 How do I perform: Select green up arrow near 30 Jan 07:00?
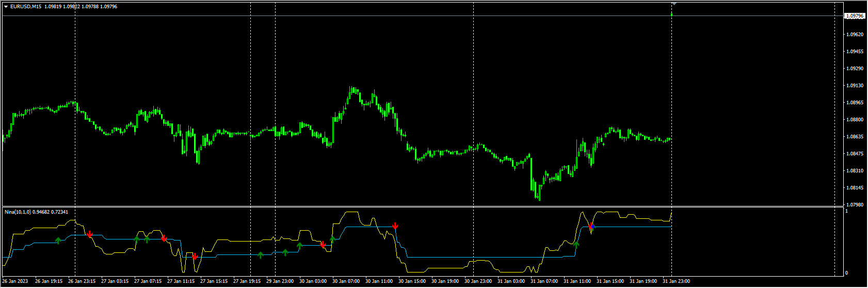coord(333,239)
